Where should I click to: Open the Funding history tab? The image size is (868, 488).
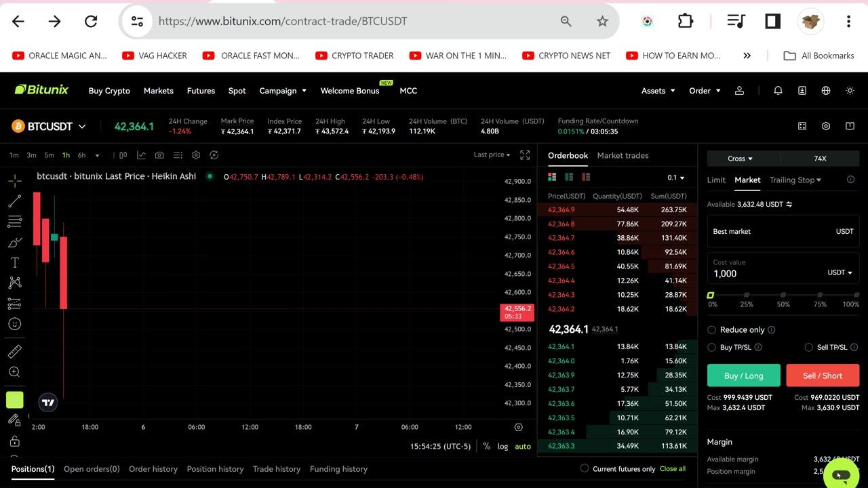click(338, 468)
